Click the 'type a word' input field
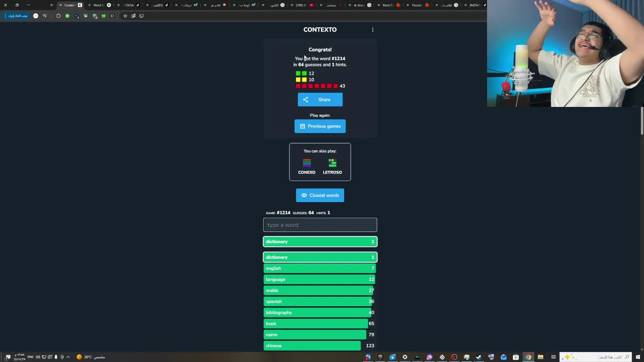The height and width of the screenshot is (362, 644). [320, 225]
